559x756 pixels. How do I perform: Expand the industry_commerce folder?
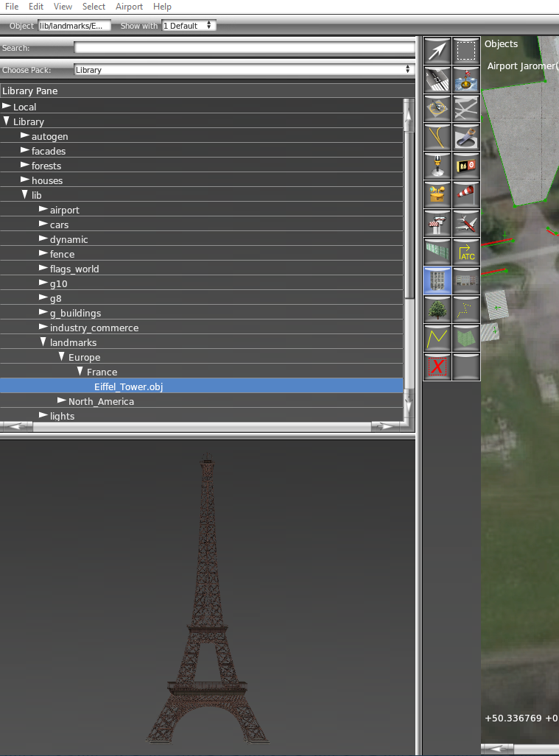[x=43, y=327]
